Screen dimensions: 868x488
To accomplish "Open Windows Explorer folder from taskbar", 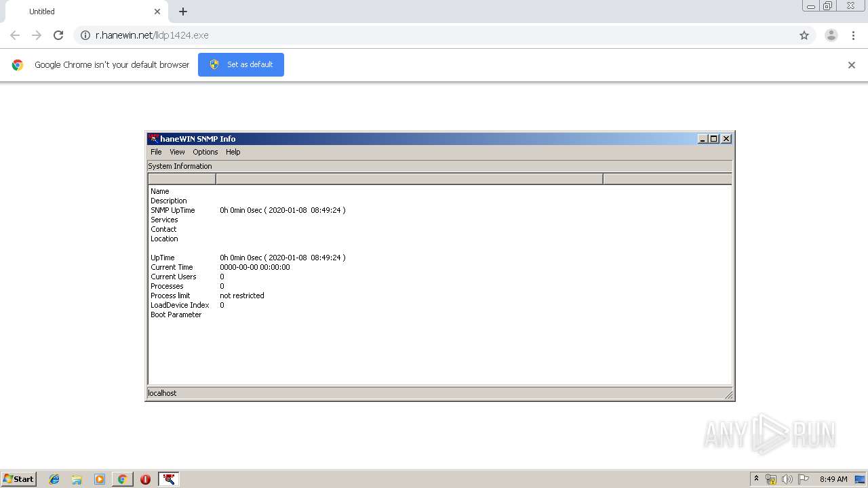I will [77, 479].
